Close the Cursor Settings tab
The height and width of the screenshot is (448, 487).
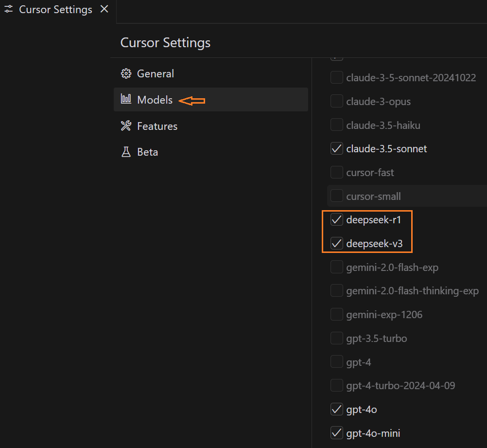pyautogui.click(x=104, y=9)
